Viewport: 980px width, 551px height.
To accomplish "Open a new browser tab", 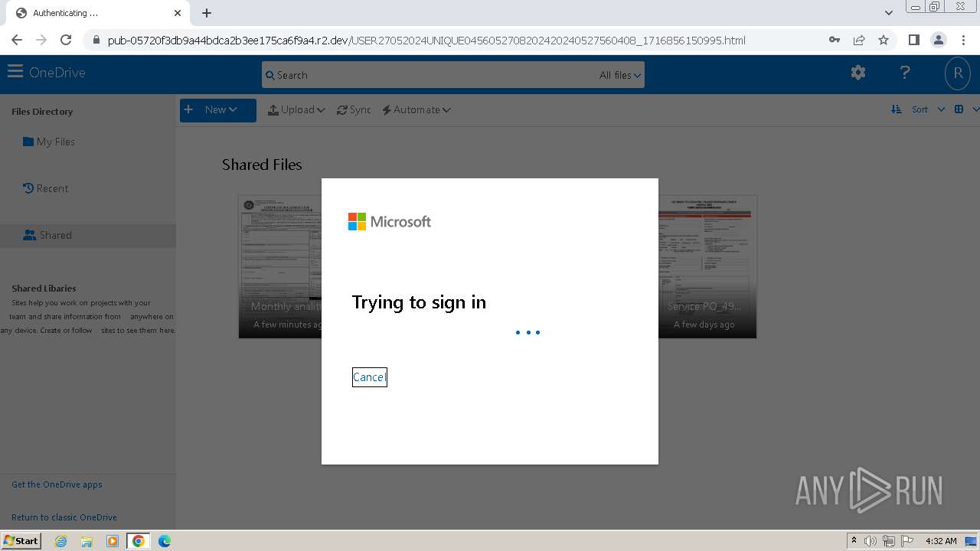I will 207,13.
